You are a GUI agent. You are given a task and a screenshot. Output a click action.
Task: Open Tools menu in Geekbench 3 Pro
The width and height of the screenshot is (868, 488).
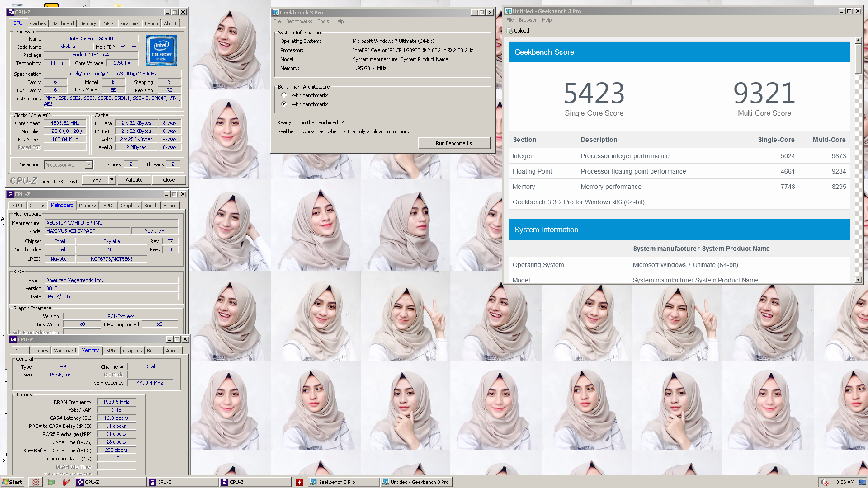point(323,21)
